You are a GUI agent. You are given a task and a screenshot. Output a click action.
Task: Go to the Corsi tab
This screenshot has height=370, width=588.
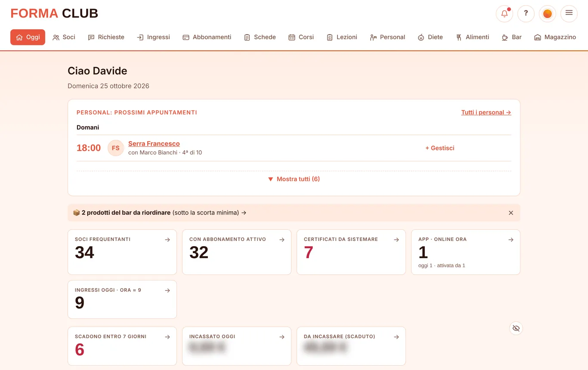pos(301,37)
